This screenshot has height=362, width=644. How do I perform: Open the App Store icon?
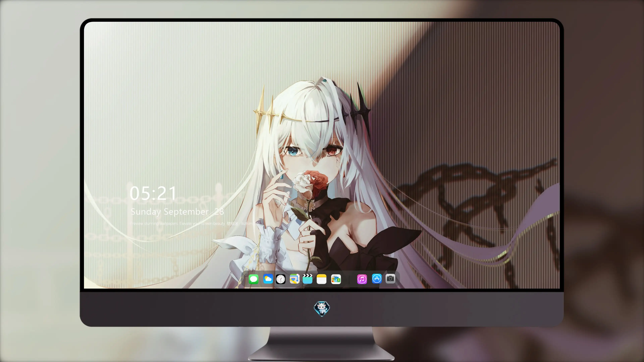point(377,279)
